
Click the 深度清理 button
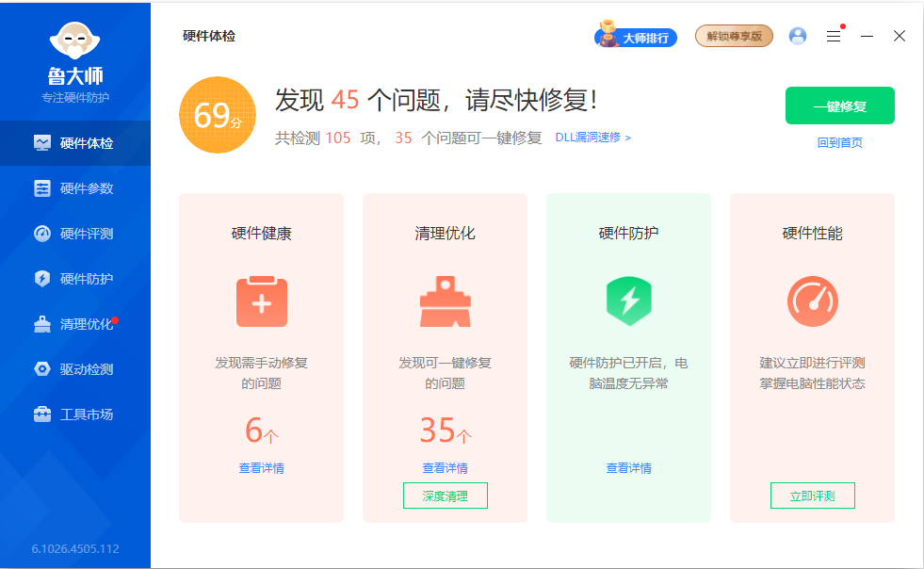point(445,496)
